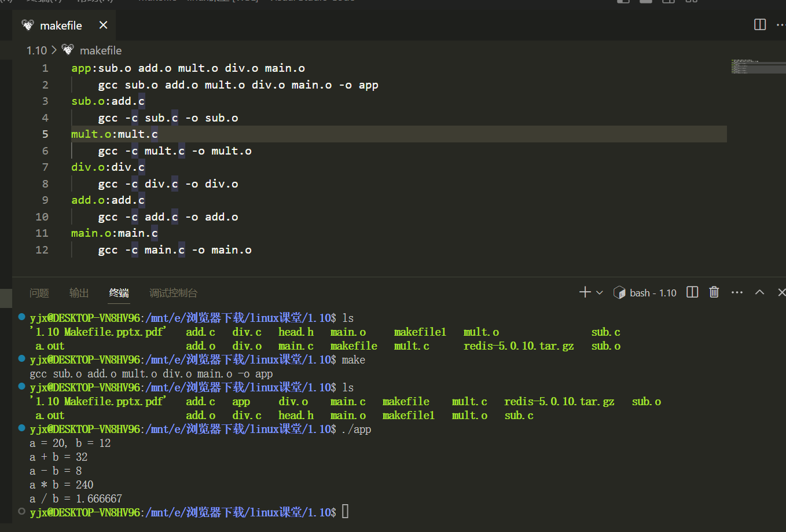Open editor More Actions menu

(780, 24)
